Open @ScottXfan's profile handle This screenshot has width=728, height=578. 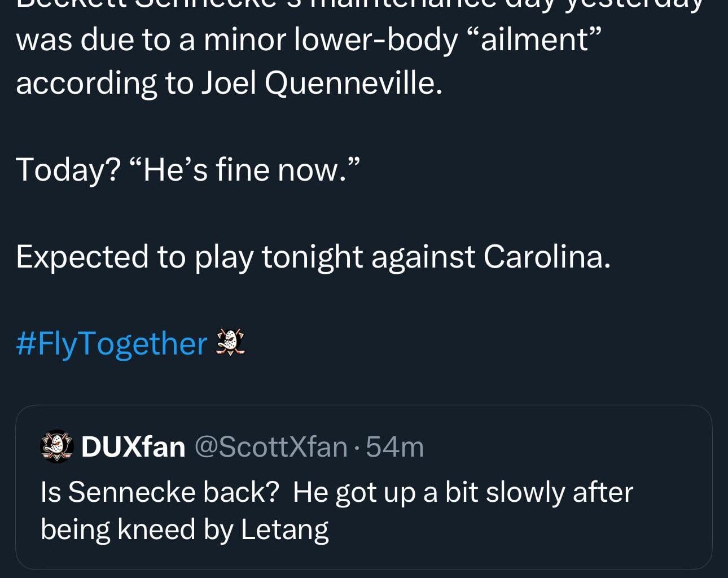271,446
